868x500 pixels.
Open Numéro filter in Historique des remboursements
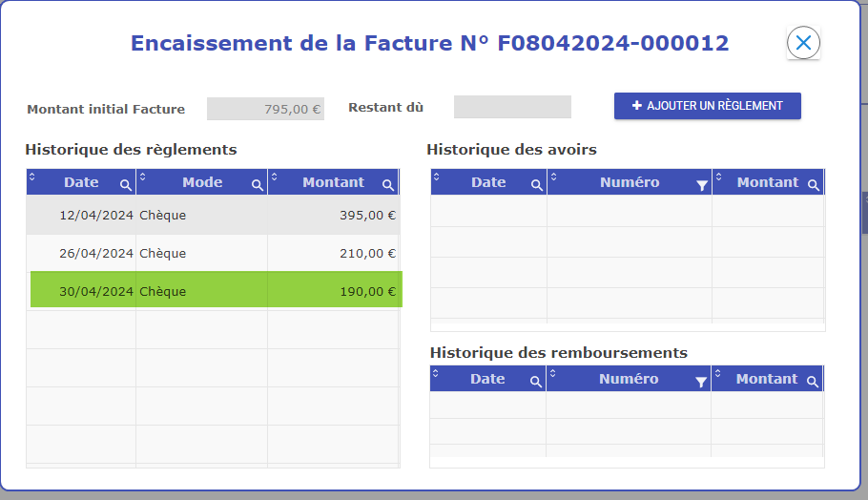click(701, 382)
